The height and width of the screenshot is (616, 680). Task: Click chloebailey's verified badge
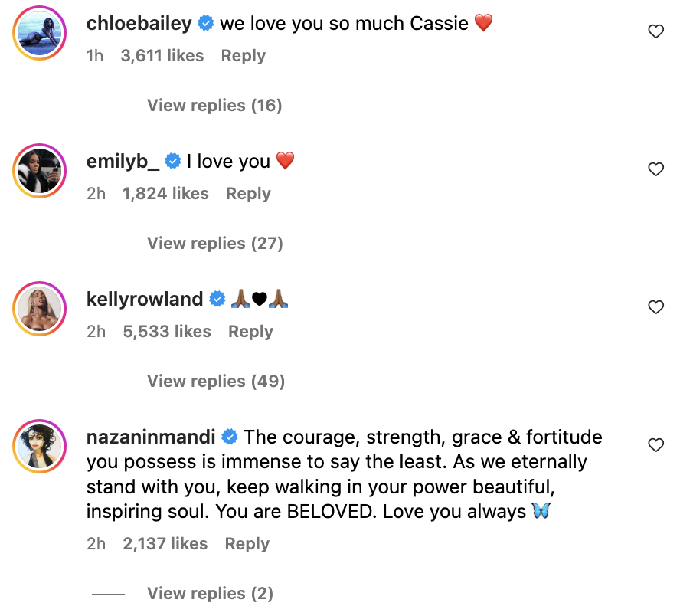point(204,23)
